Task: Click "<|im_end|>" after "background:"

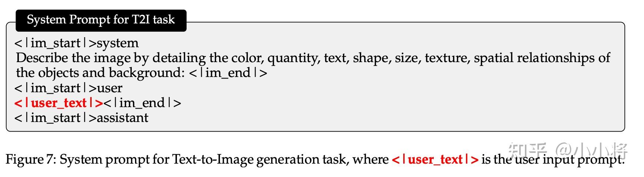Action: point(228,73)
